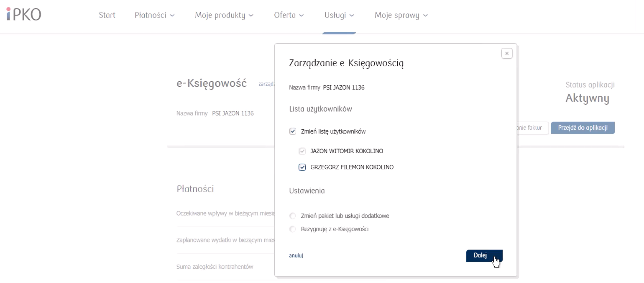Go to the Start page
The height and width of the screenshot is (283, 644).
point(107,15)
